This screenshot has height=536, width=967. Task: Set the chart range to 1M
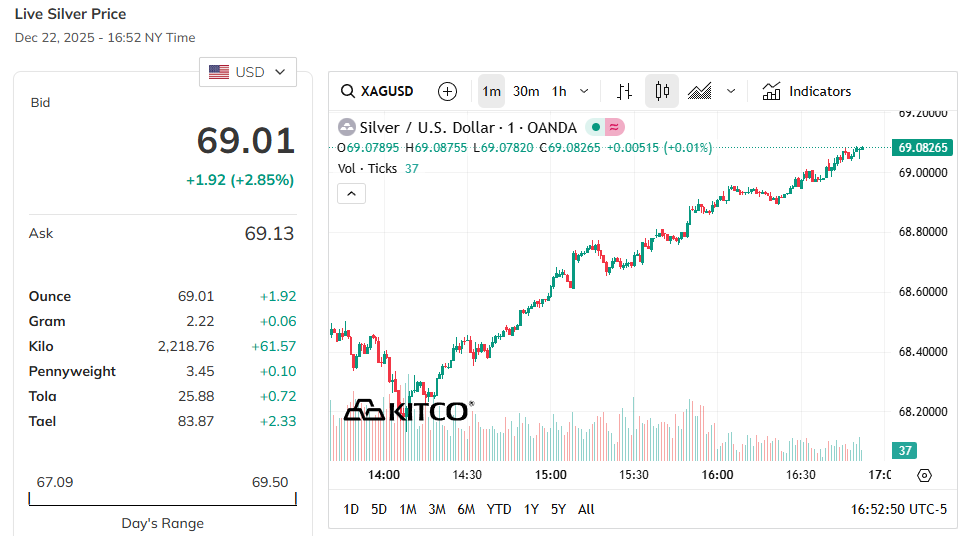408,509
